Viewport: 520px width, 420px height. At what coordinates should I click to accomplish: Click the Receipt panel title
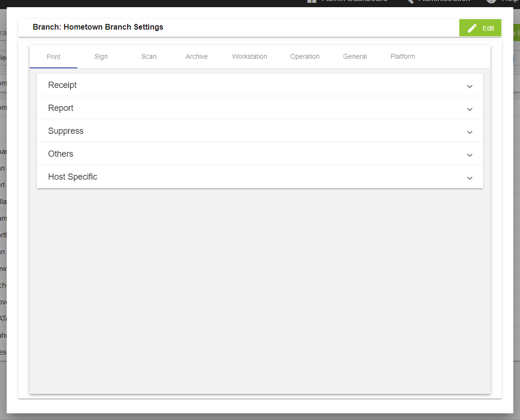pyautogui.click(x=62, y=85)
